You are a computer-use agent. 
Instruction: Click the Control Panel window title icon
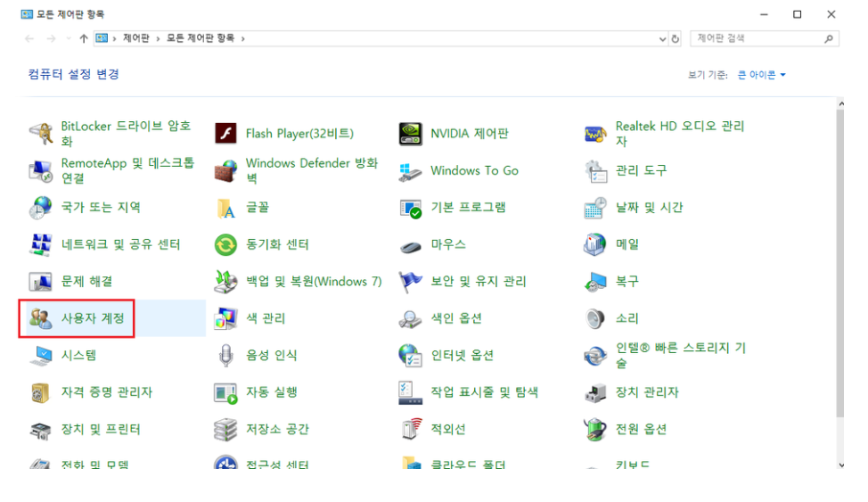point(27,14)
